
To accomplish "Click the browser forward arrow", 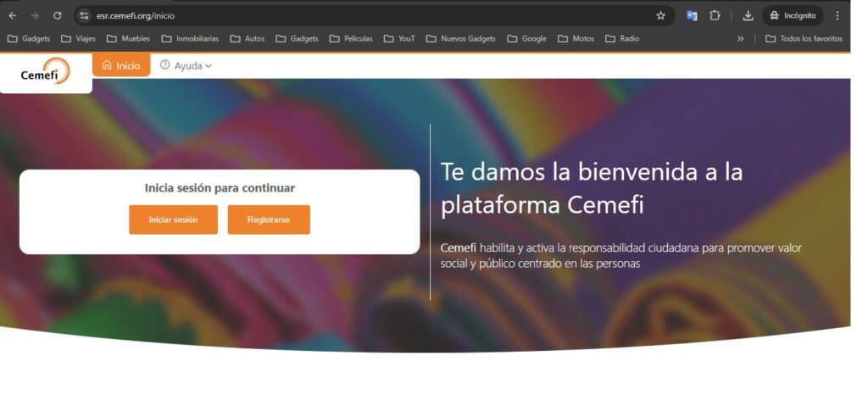I will click(35, 16).
